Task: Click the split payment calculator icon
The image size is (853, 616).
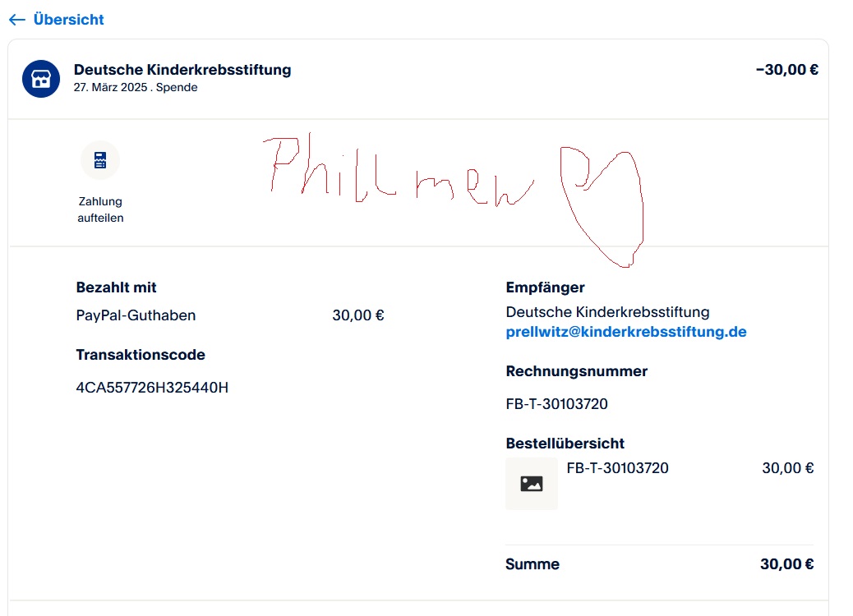Action: click(x=100, y=160)
